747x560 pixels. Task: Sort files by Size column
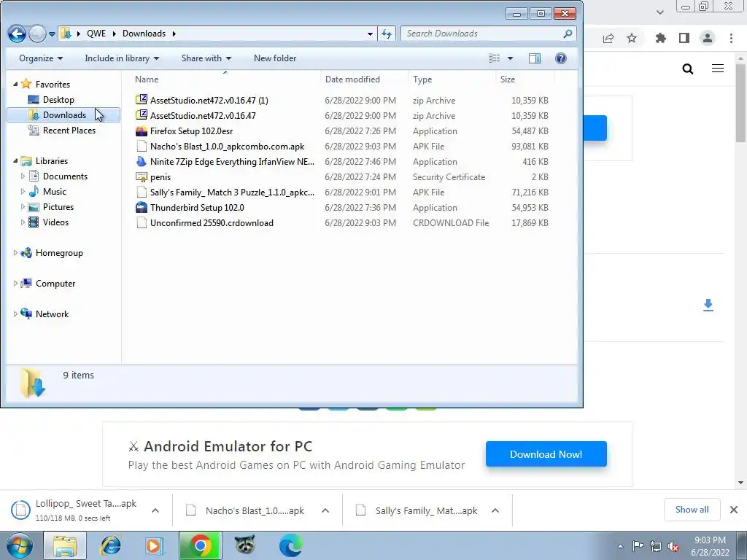pyautogui.click(x=525, y=79)
